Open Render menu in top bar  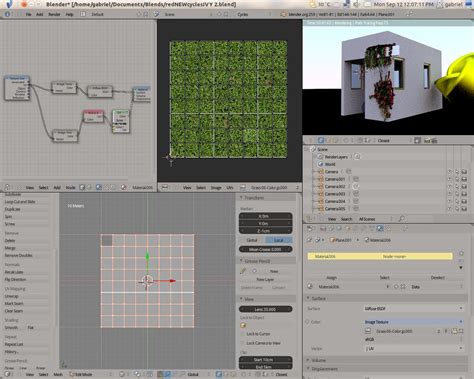[x=54, y=14]
